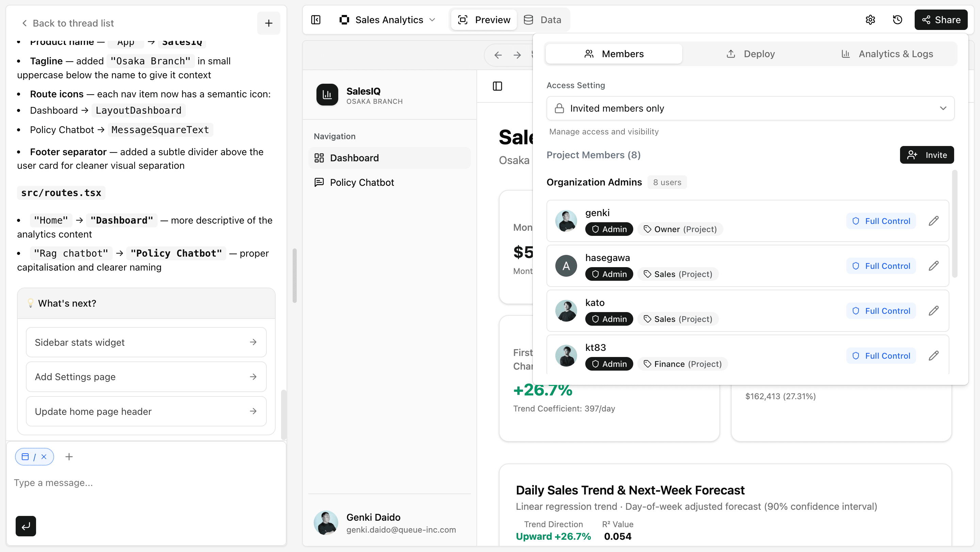Open the settings gear icon

click(x=870, y=20)
